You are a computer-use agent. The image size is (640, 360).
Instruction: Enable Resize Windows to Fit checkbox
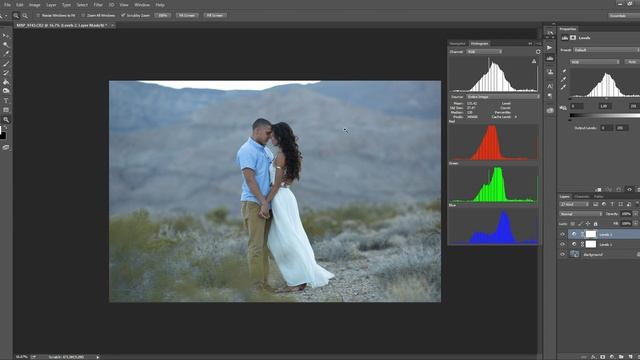(x=38, y=16)
